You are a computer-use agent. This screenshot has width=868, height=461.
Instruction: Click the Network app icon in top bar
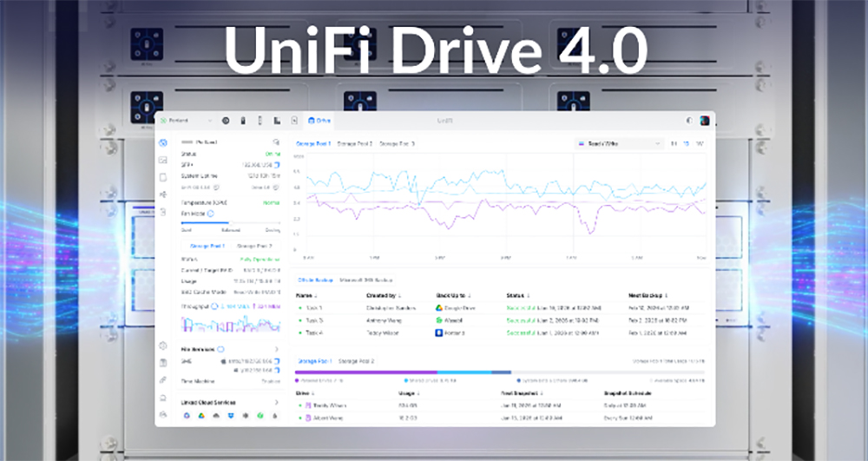pyautogui.click(x=226, y=121)
